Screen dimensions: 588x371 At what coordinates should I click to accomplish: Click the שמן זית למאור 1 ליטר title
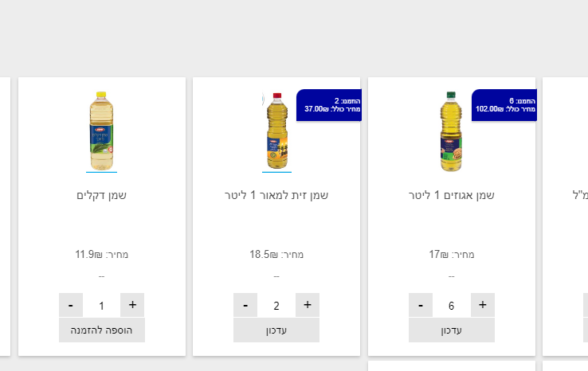point(276,195)
